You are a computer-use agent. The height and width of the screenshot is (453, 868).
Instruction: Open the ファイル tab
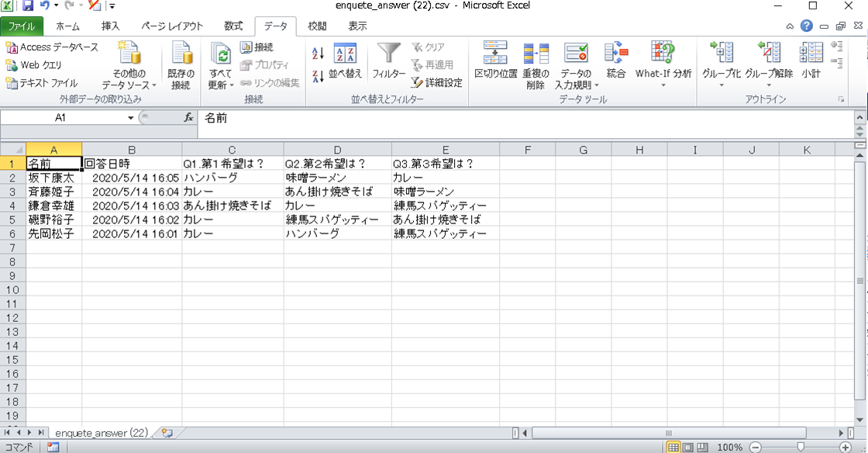pyautogui.click(x=22, y=26)
